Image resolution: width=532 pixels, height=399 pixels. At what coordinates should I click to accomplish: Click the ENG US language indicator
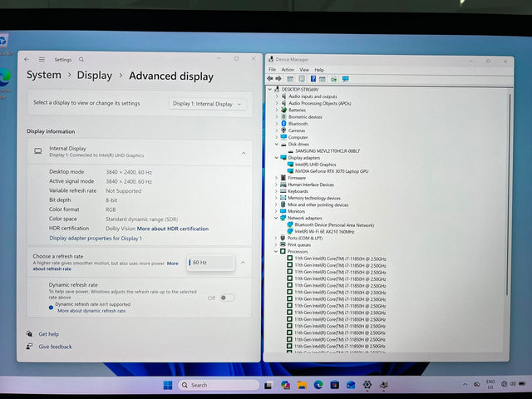pos(490,384)
